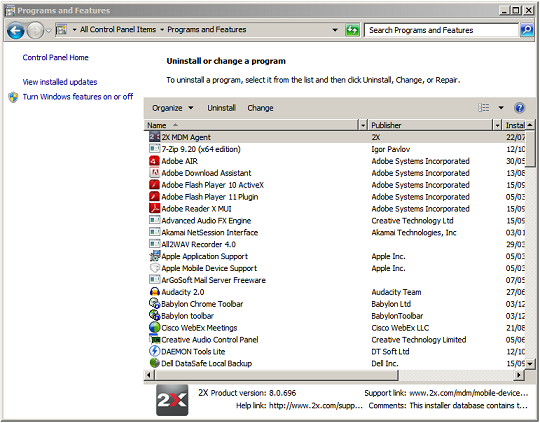Click Uninstall in the toolbar
540x423 pixels.
(x=221, y=108)
